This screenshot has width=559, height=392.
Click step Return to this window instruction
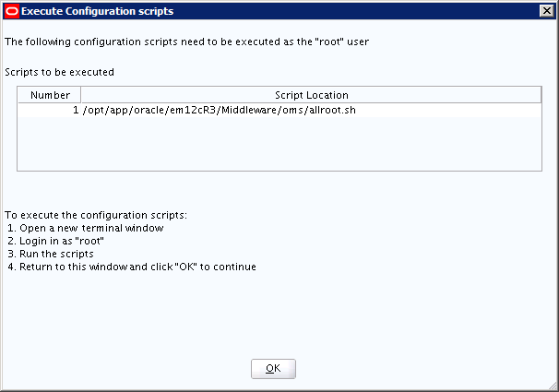pyautogui.click(x=132, y=267)
